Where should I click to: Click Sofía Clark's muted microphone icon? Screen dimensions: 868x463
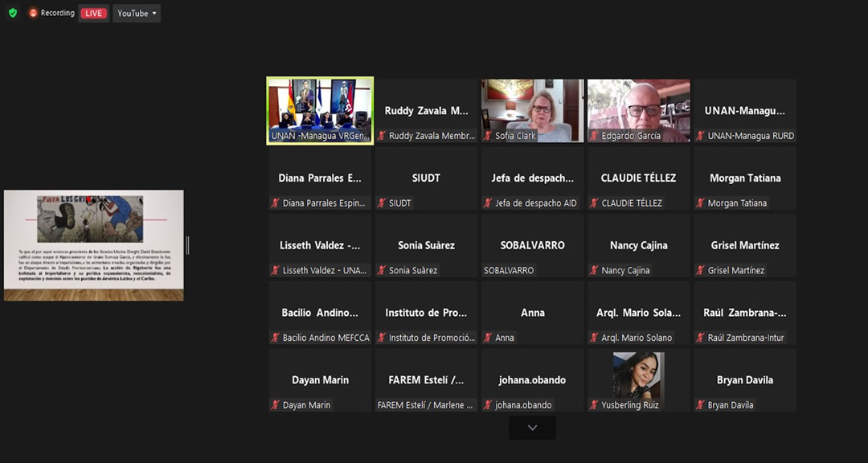click(488, 136)
